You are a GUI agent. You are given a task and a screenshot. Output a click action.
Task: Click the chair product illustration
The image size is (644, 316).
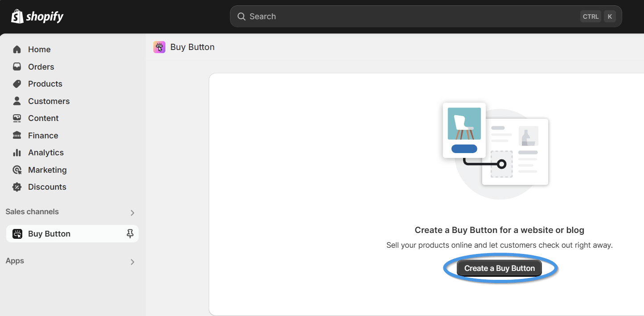464,124
